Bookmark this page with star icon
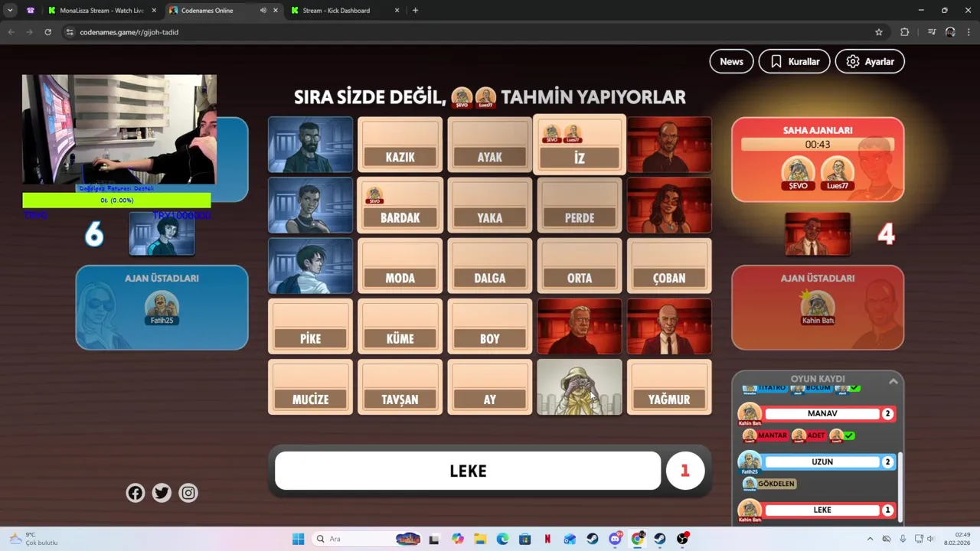Viewport: 980px width, 551px height. (x=879, y=32)
